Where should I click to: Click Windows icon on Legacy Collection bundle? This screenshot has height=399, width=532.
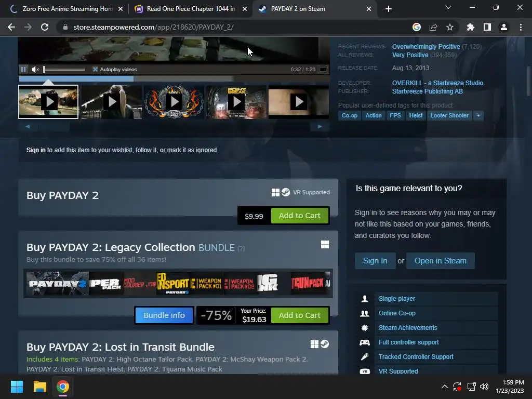coord(325,245)
